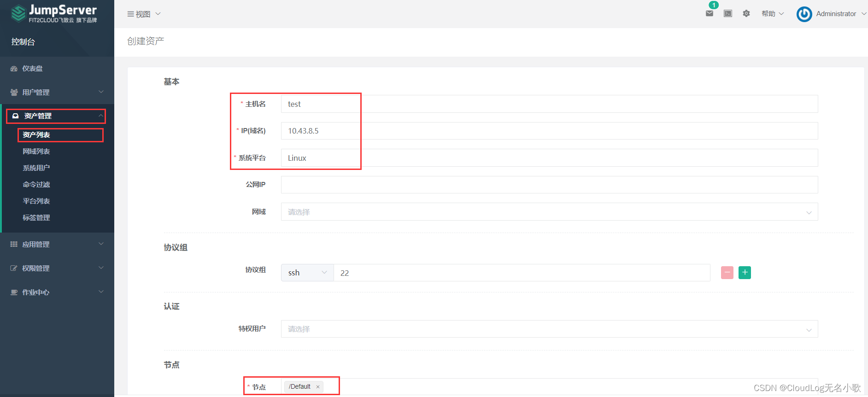Open the 网域 select dropdown
The image size is (868, 397).
(x=549, y=212)
